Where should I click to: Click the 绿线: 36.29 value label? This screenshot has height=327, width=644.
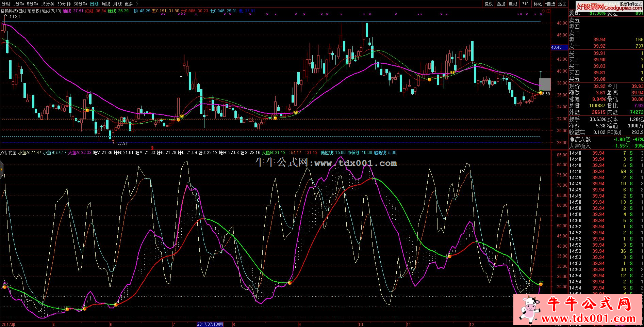click(118, 11)
